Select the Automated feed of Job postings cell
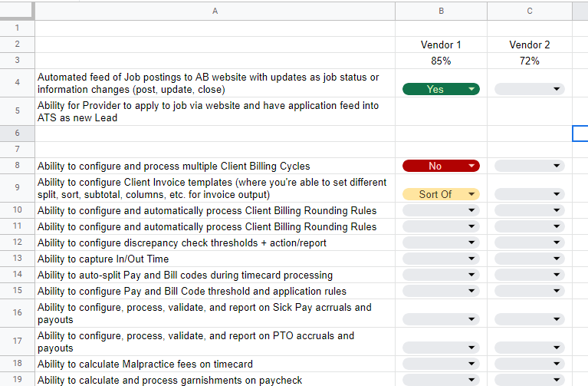The image size is (588, 386). pyautogui.click(x=215, y=83)
